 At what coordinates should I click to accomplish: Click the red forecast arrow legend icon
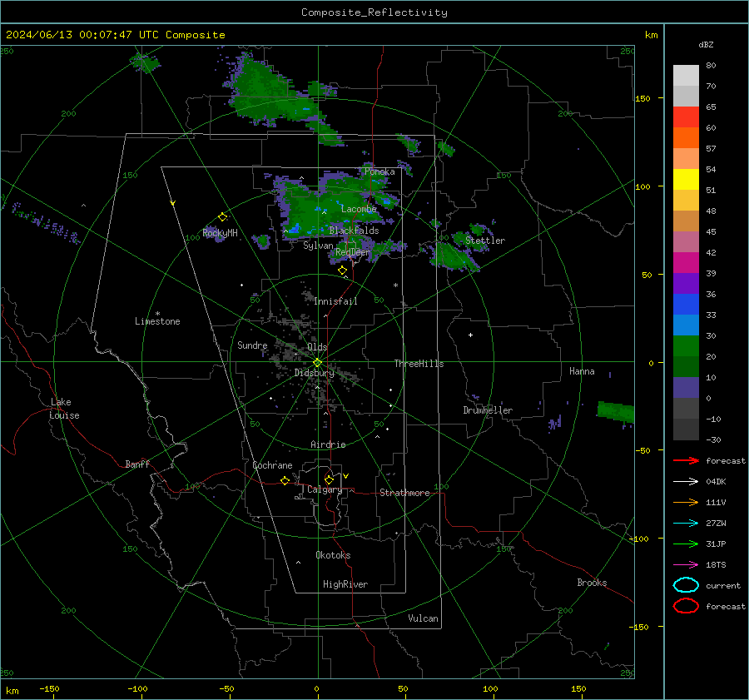click(x=686, y=460)
